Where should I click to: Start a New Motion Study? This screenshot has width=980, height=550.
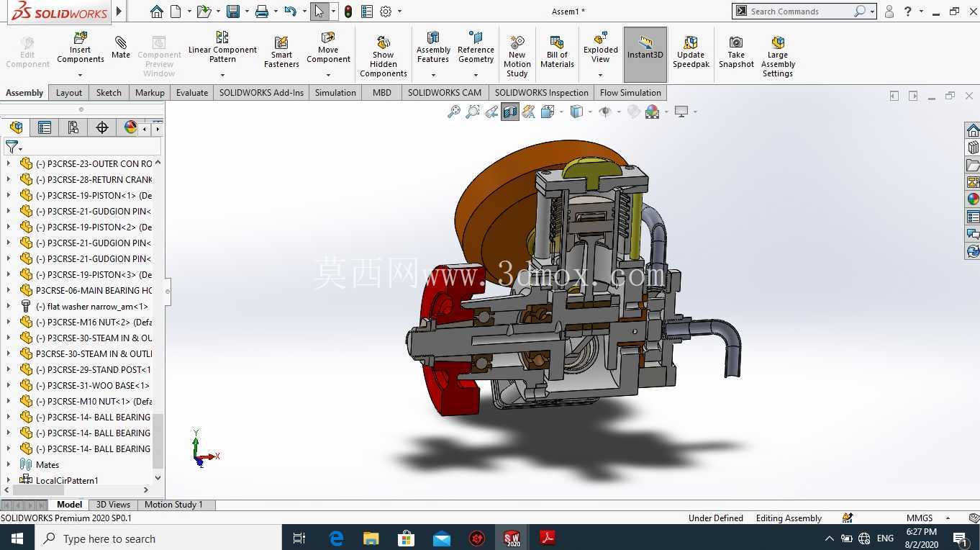pos(517,56)
